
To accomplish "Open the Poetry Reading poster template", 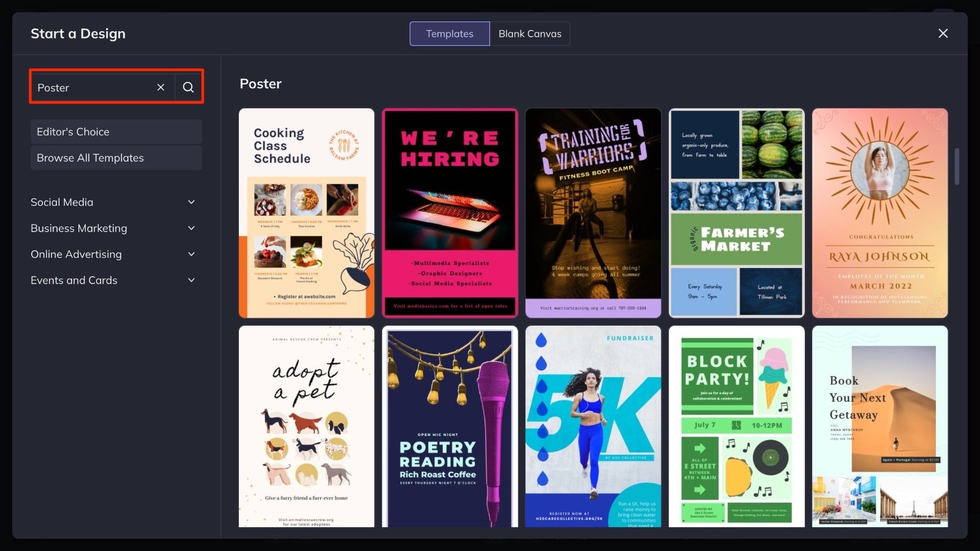I will (450, 429).
